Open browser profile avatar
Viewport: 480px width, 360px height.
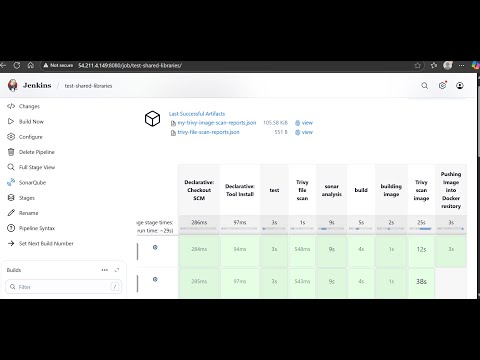click(x=448, y=65)
